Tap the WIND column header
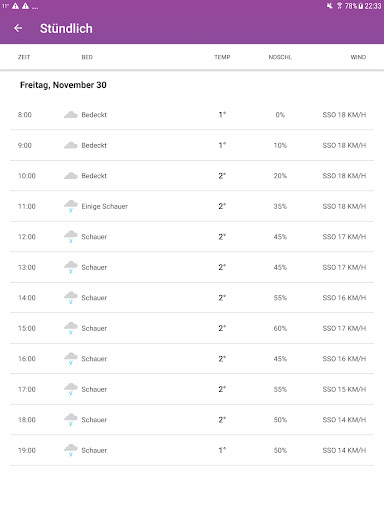 358,57
